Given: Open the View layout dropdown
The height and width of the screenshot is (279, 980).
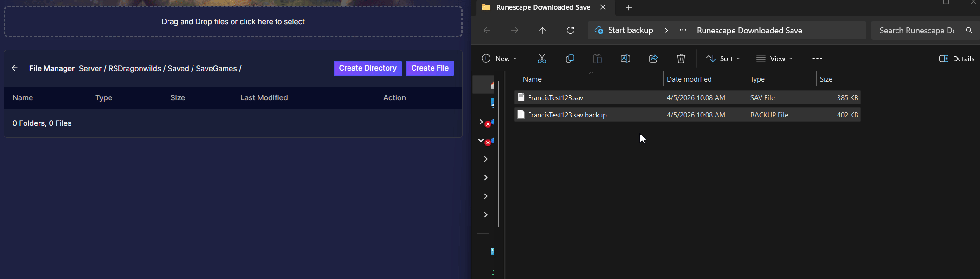Looking at the screenshot, I should [x=774, y=58].
